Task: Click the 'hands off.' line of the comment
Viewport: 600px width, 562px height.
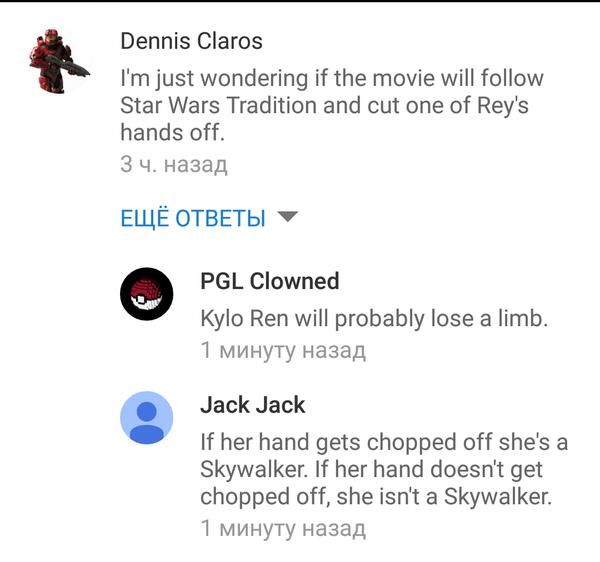Action: [x=173, y=132]
